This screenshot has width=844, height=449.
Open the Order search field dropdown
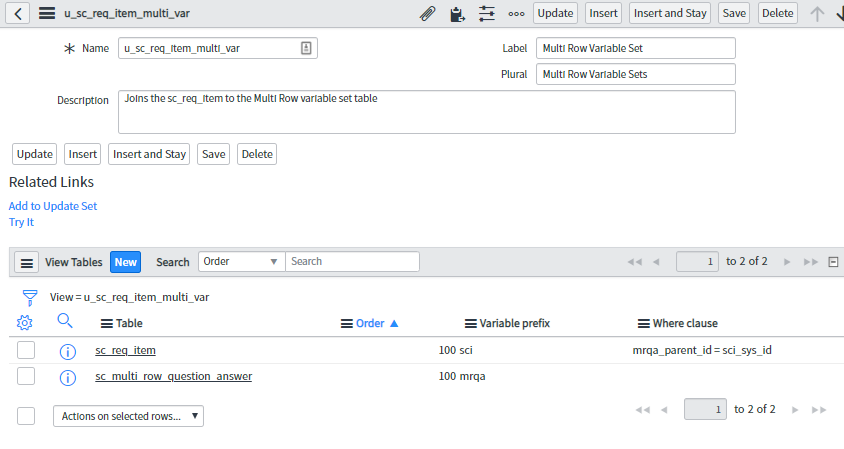(241, 261)
